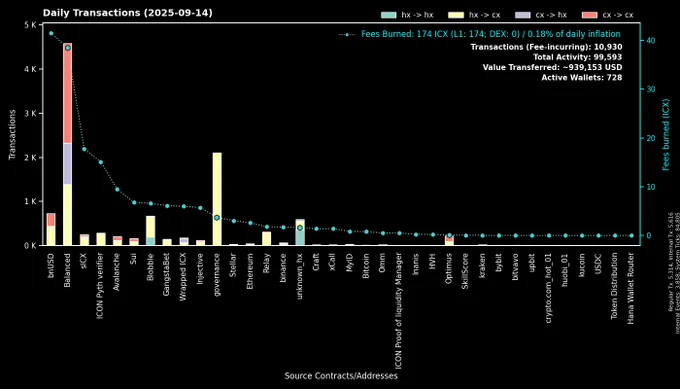Click the 'Token Distribution' x-axis label
The width and height of the screenshot is (680, 389).
tap(615, 286)
